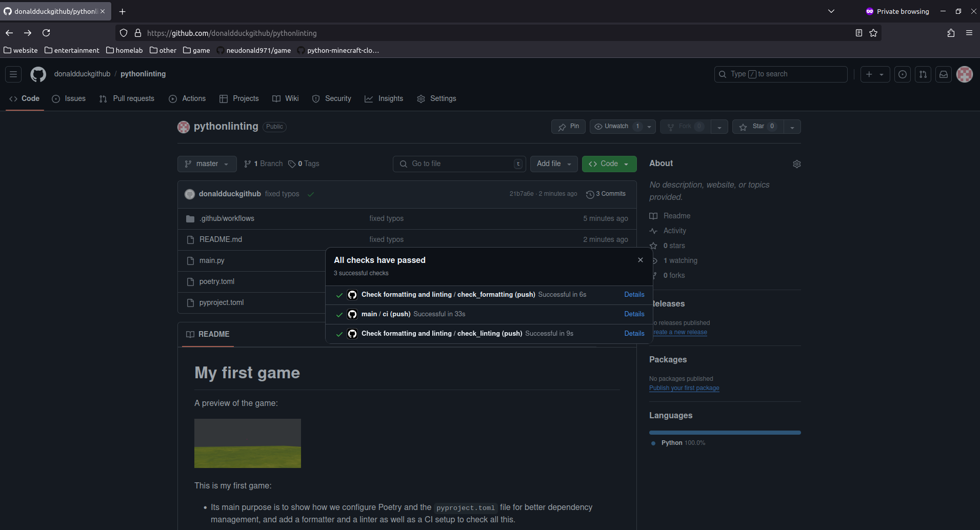This screenshot has height=530, width=980.
Task: Switch to the Insights tab
Action: [384, 98]
